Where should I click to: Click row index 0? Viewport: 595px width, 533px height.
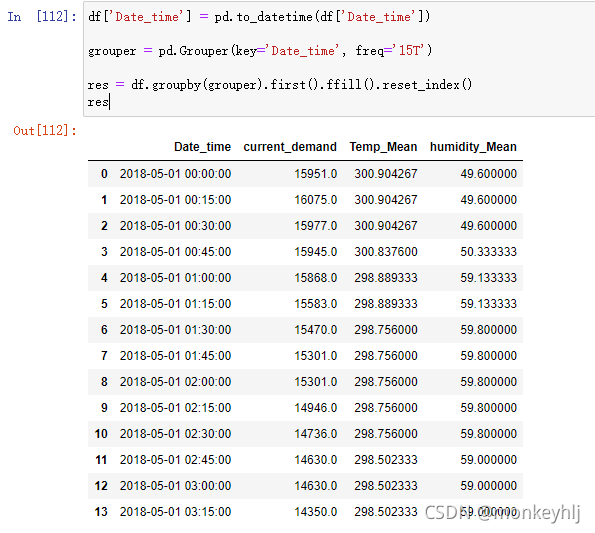(104, 174)
